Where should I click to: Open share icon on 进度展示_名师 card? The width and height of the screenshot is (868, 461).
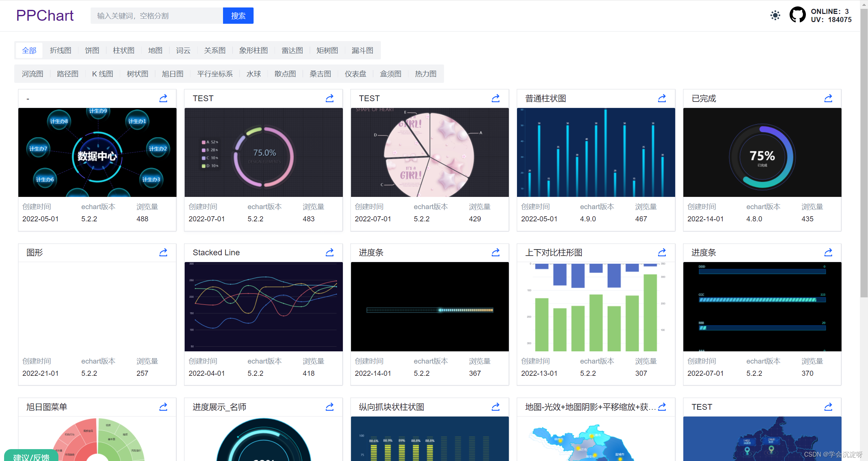point(329,407)
